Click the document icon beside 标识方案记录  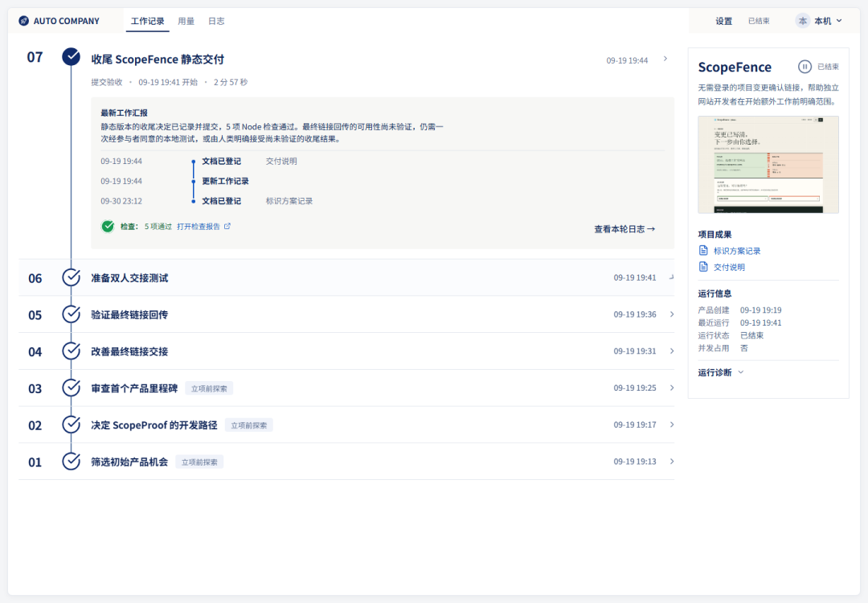tap(703, 250)
